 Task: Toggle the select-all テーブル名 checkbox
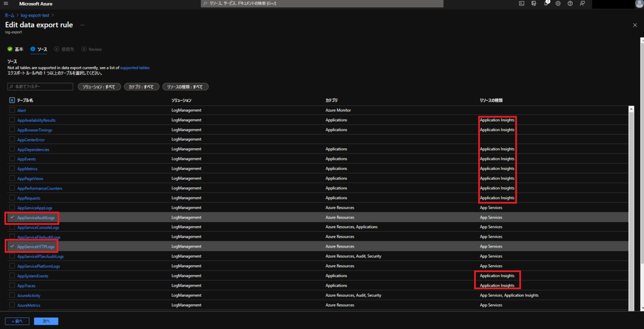(x=12, y=100)
